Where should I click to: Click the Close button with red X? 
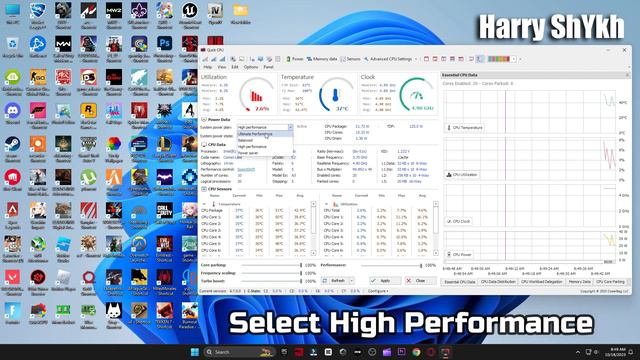pyautogui.click(x=420, y=281)
